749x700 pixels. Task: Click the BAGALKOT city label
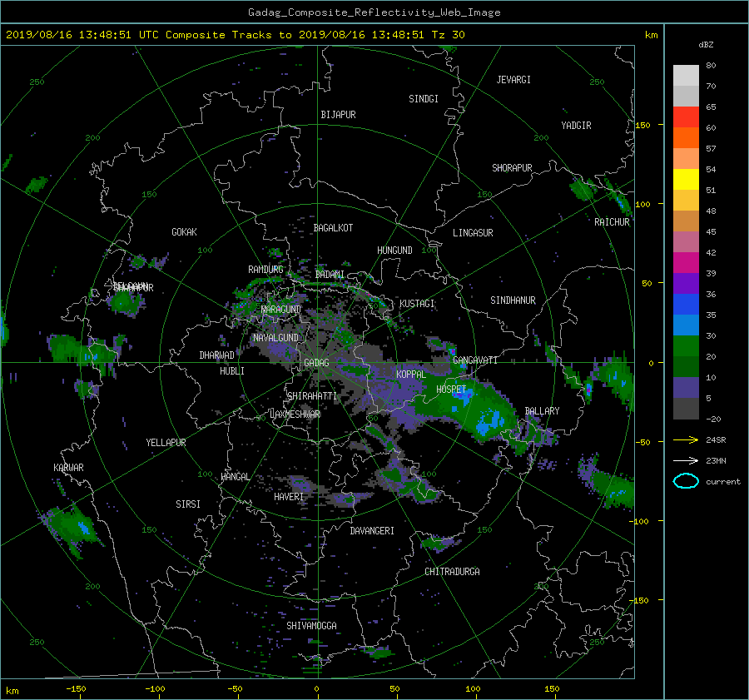(333, 228)
